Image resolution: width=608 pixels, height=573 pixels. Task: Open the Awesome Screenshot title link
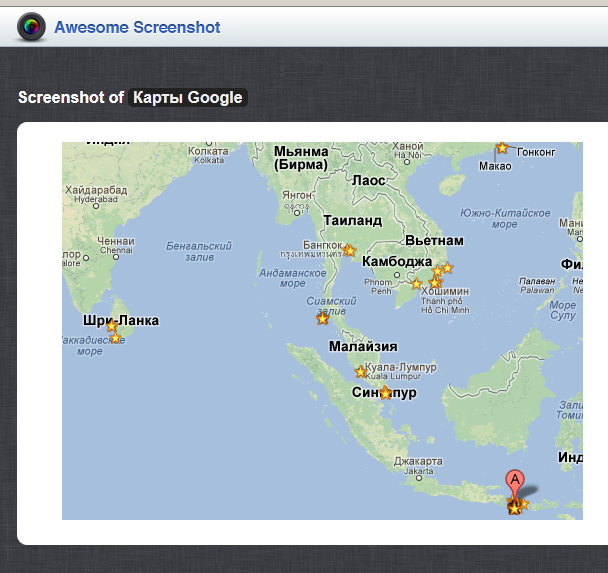click(137, 28)
